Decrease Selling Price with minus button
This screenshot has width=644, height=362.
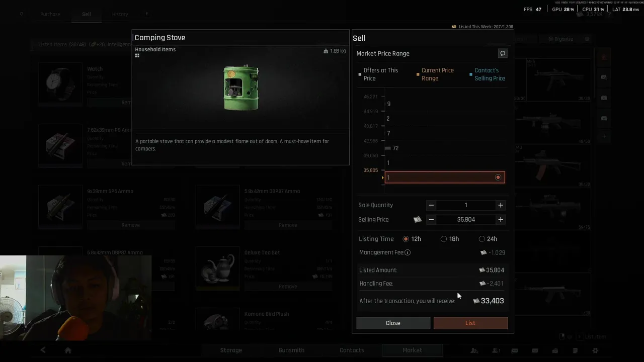(431, 220)
